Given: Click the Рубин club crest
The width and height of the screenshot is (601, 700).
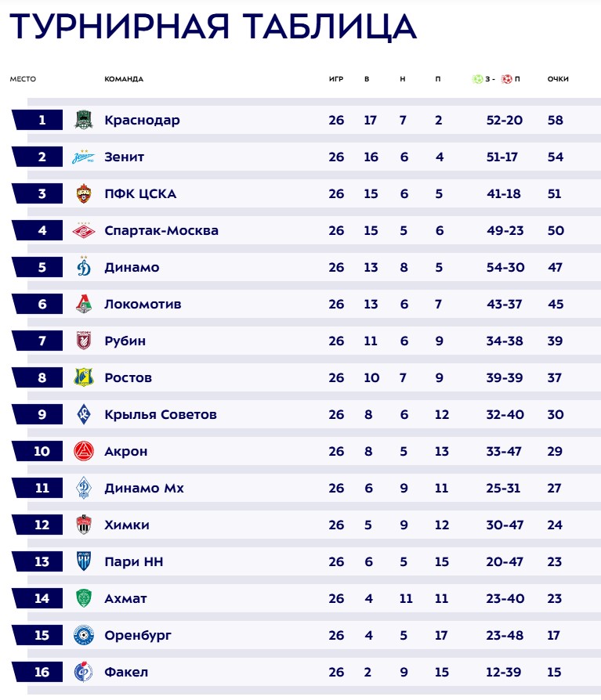Looking at the screenshot, I should point(84,341).
